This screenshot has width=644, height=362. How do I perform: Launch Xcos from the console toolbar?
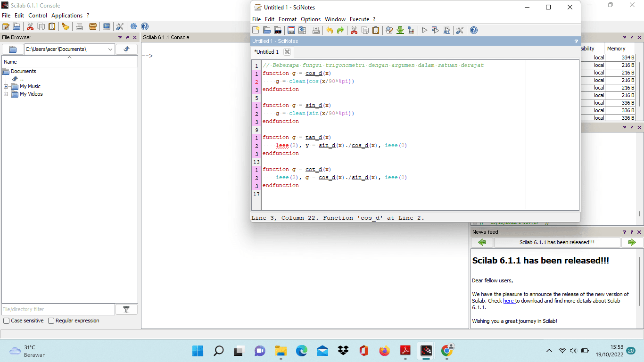click(107, 26)
